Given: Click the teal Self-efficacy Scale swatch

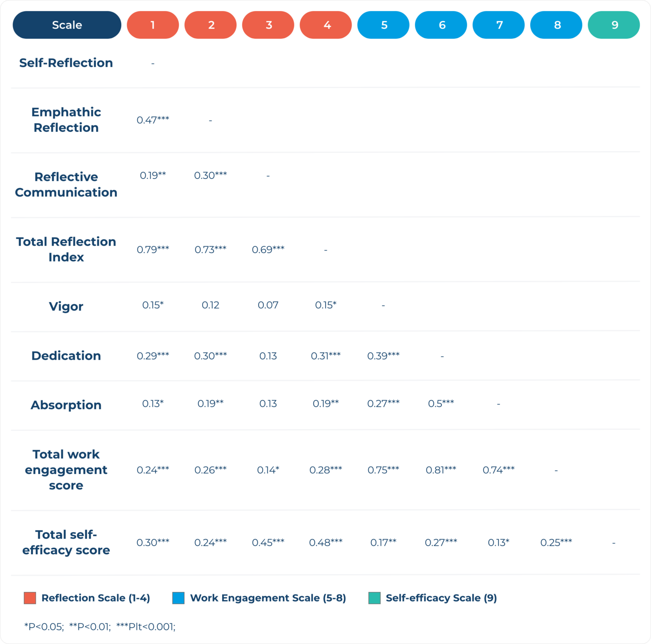Looking at the screenshot, I should [375, 598].
